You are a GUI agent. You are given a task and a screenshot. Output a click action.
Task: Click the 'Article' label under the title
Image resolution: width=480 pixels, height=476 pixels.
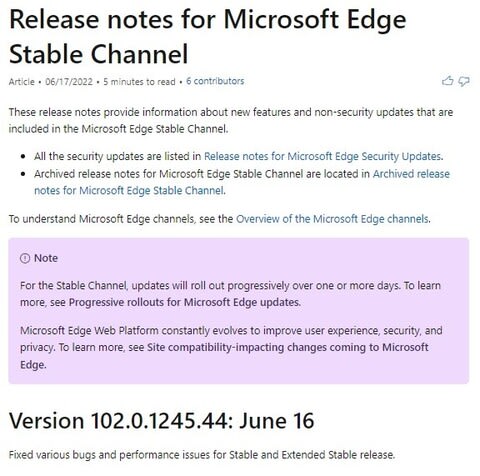[x=22, y=81]
